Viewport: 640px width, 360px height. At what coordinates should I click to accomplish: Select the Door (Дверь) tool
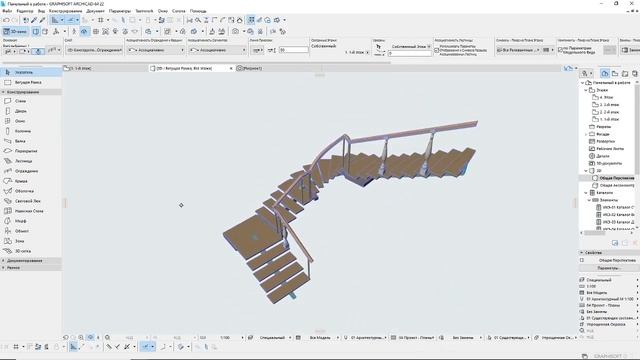click(x=31, y=111)
